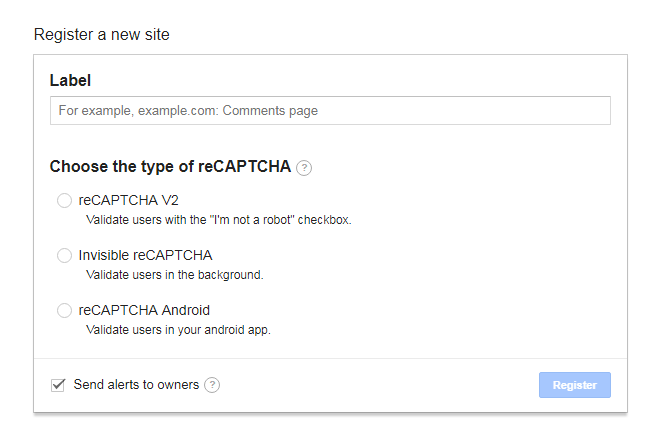Click the checkmark inside the alerts checkbox
663x446 pixels.
(x=58, y=384)
